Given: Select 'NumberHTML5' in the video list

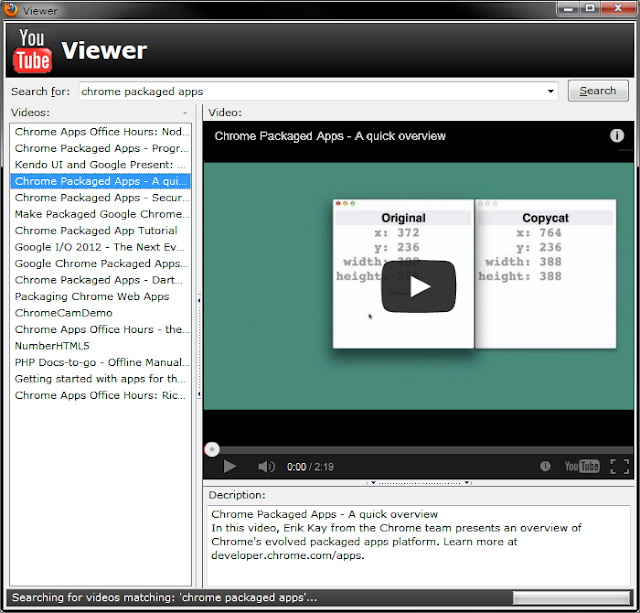Looking at the screenshot, I should click(x=100, y=346).
